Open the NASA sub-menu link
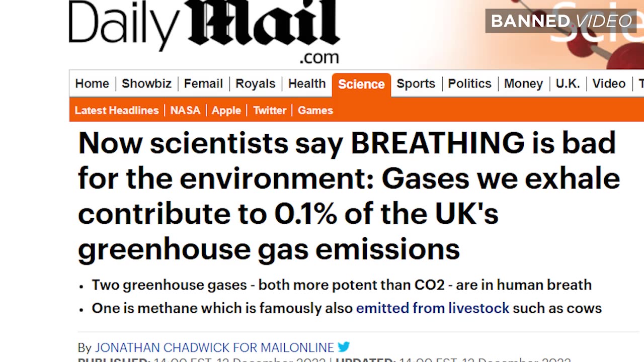 [185, 110]
